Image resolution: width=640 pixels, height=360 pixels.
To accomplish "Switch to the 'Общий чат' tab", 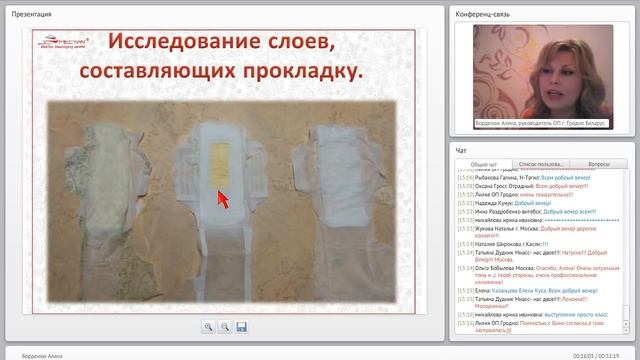I will (x=484, y=164).
